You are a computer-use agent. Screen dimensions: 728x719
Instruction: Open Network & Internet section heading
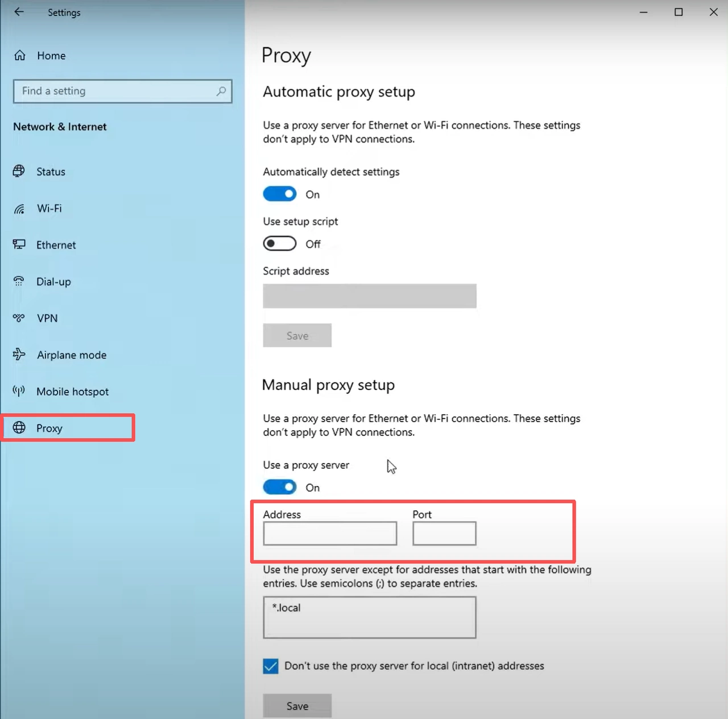[60, 127]
